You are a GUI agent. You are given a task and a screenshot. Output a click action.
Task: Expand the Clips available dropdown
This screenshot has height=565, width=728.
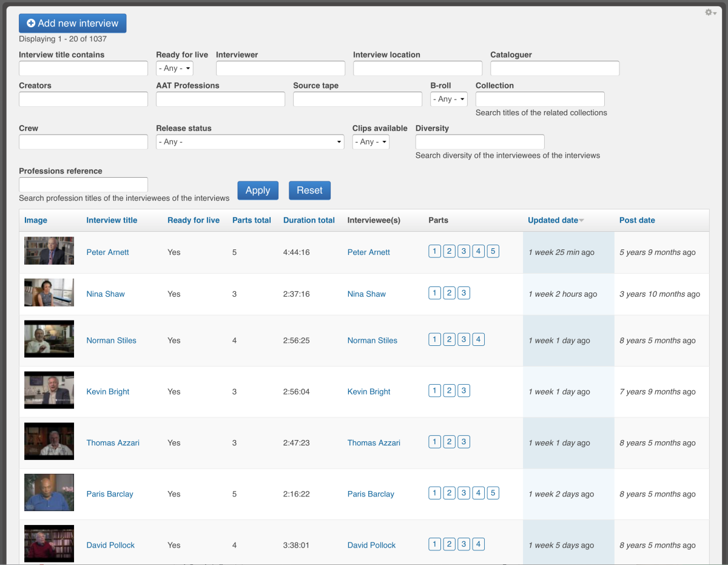pos(371,142)
